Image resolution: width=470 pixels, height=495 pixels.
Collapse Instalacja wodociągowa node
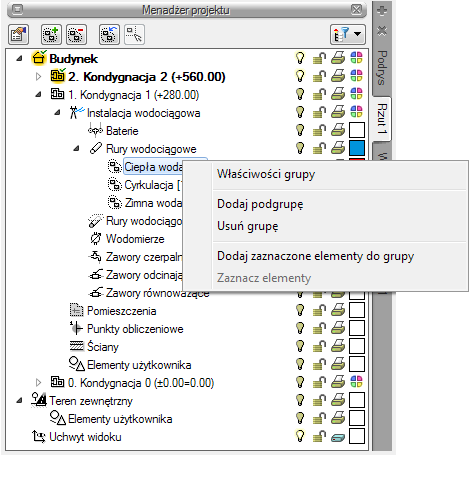[57, 113]
